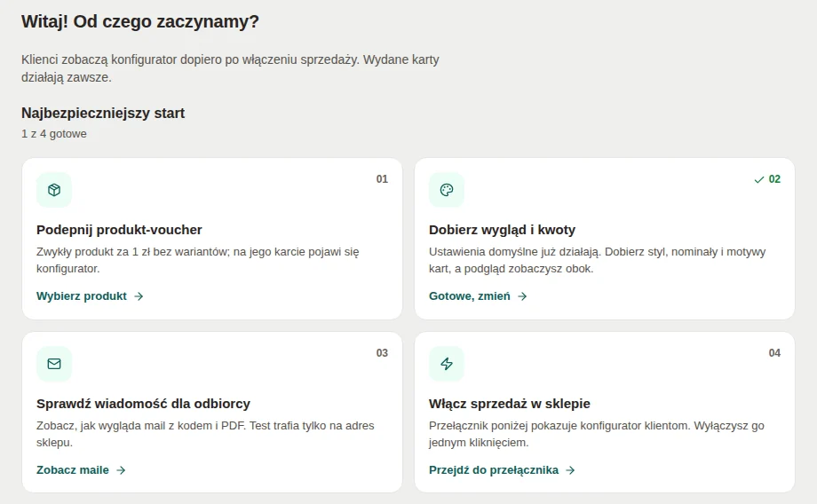Image resolution: width=817 pixels, height=504 pixels.
Task: Click the step number 04
Action: tap(774, 353)
